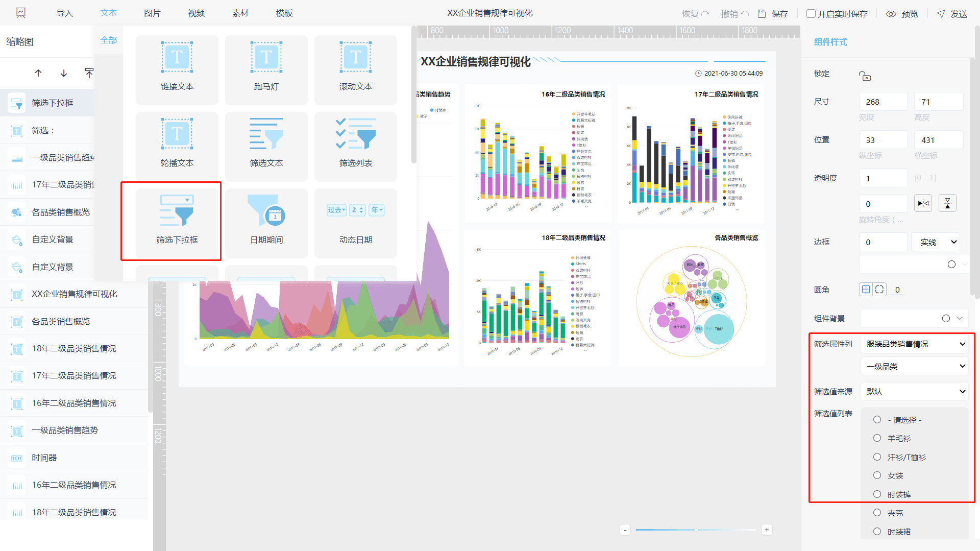Viewport: 980px width, 551px height.
Task: Open the 一级品类 dropdown
Action: coord(914,366)
